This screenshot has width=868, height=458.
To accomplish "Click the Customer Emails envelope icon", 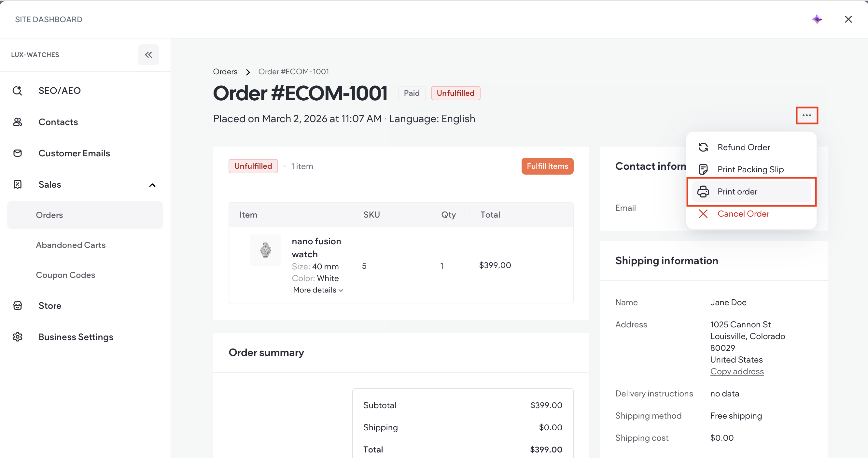I will 18,153.
